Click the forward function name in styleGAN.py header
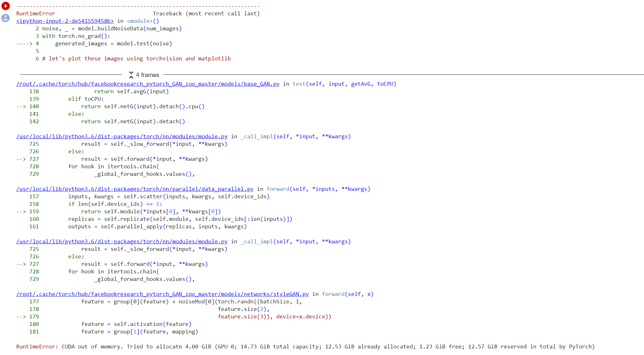Image resolution: width=644 pixels, height=355 pixels. click(333, 294)
